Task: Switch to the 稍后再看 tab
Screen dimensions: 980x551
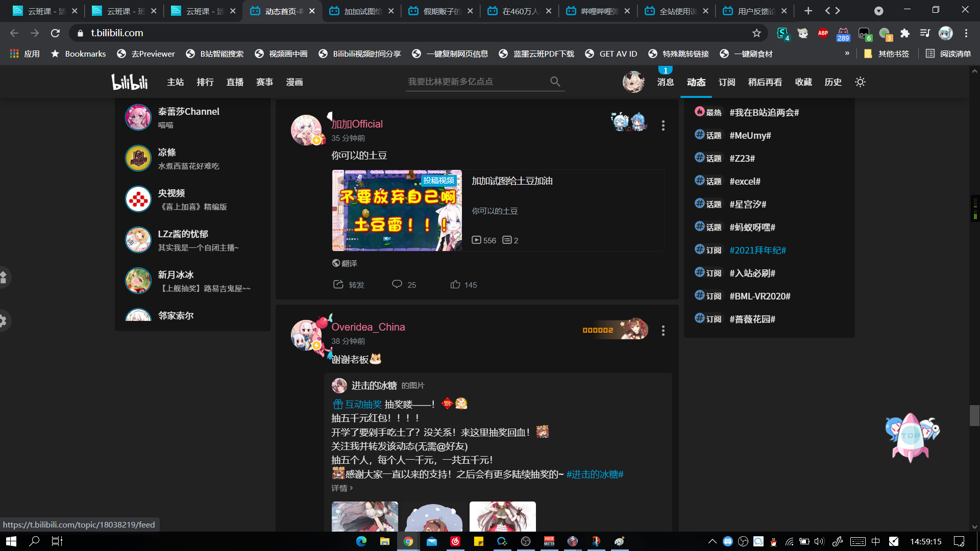Action: click(765, 82)
